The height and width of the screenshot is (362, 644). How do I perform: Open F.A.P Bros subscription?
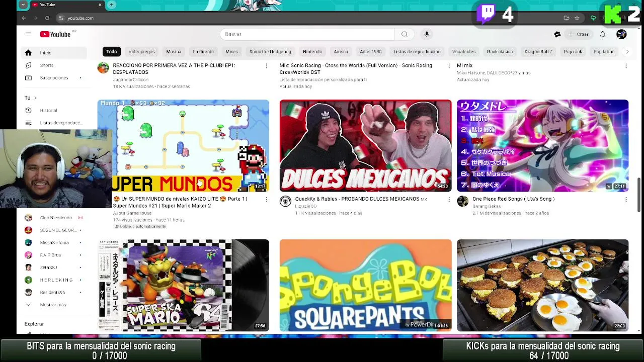click(54, 255)
